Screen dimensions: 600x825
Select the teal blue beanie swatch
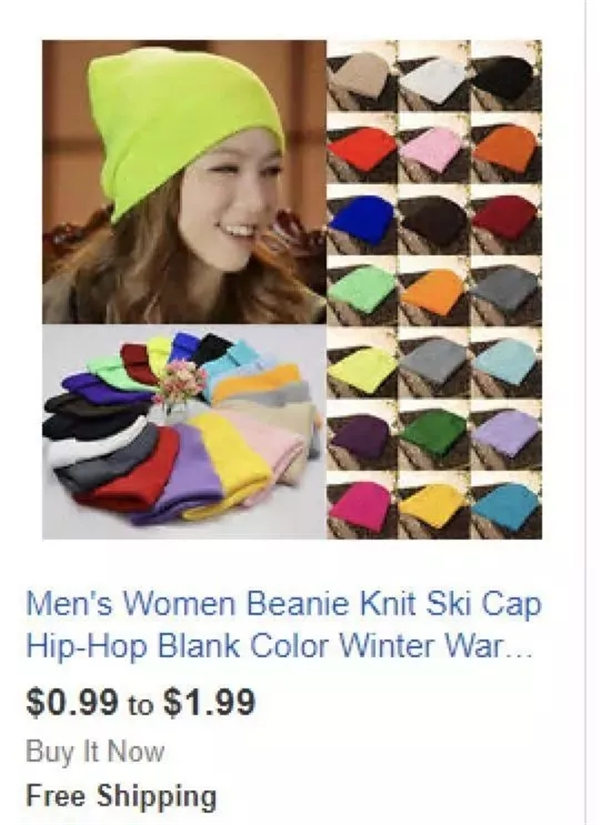click(x=506, y=505)
